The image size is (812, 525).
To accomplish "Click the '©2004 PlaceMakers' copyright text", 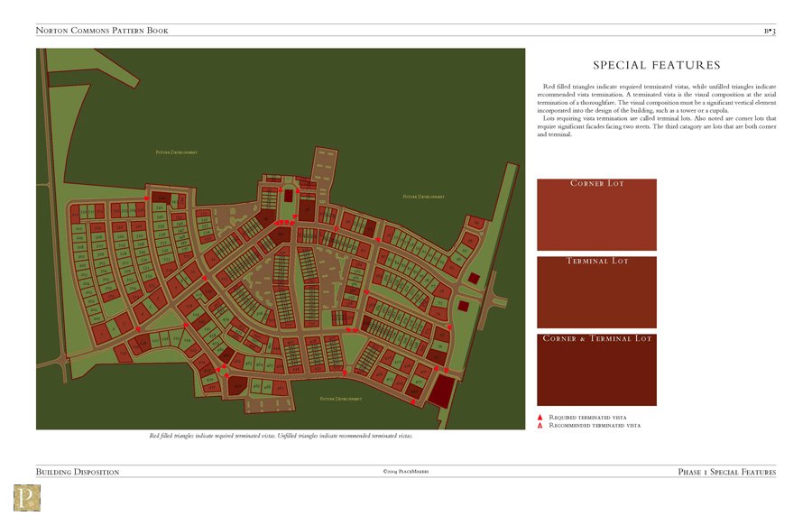I will (x=405, y=472).
